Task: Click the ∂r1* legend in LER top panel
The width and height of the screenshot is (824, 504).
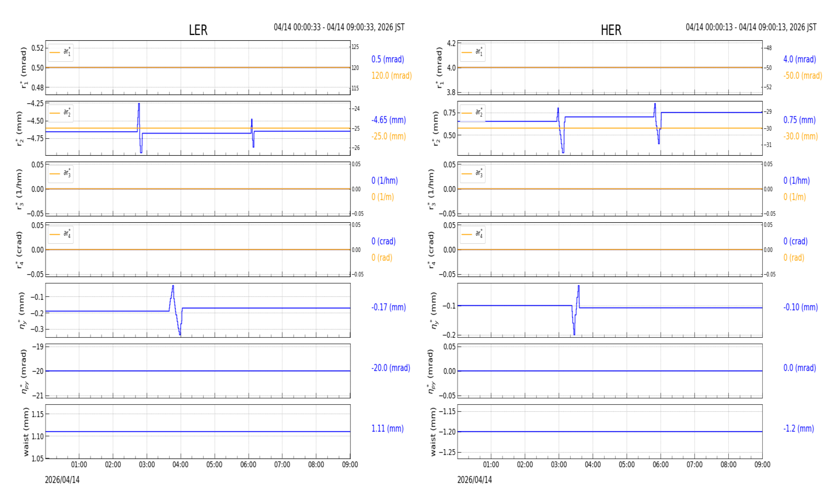Action: coord(61,52)
